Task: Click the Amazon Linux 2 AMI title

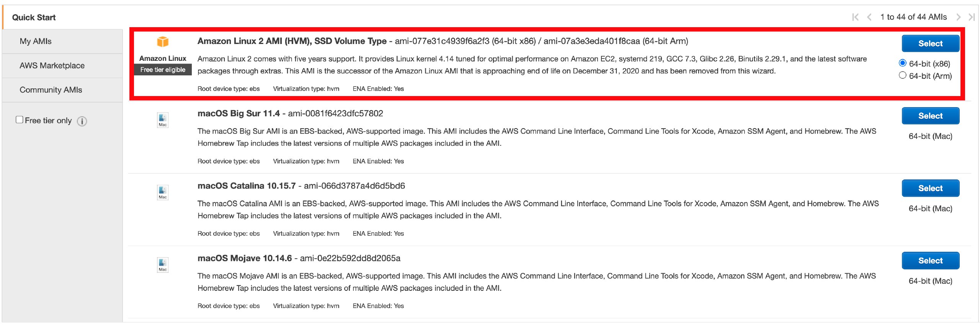Action: point(292,41)
